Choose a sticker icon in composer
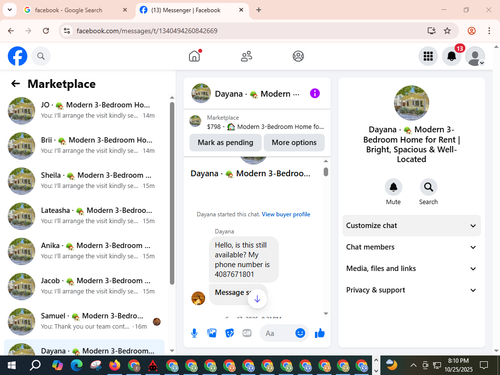 tap(229, 333)
